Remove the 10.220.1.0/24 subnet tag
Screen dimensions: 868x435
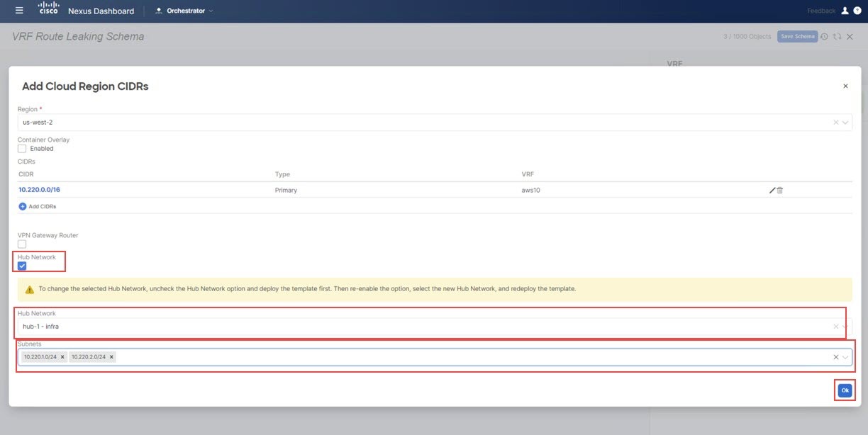pos(62,357)
